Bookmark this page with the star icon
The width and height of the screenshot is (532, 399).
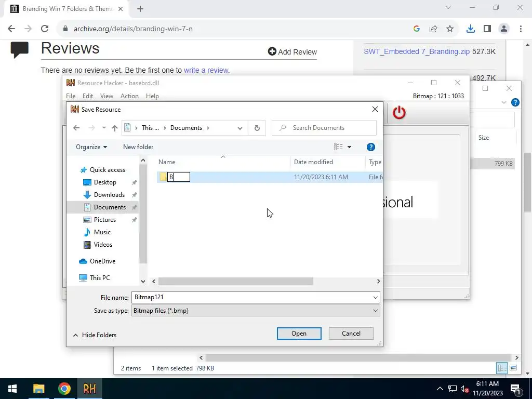coord(450,29)
